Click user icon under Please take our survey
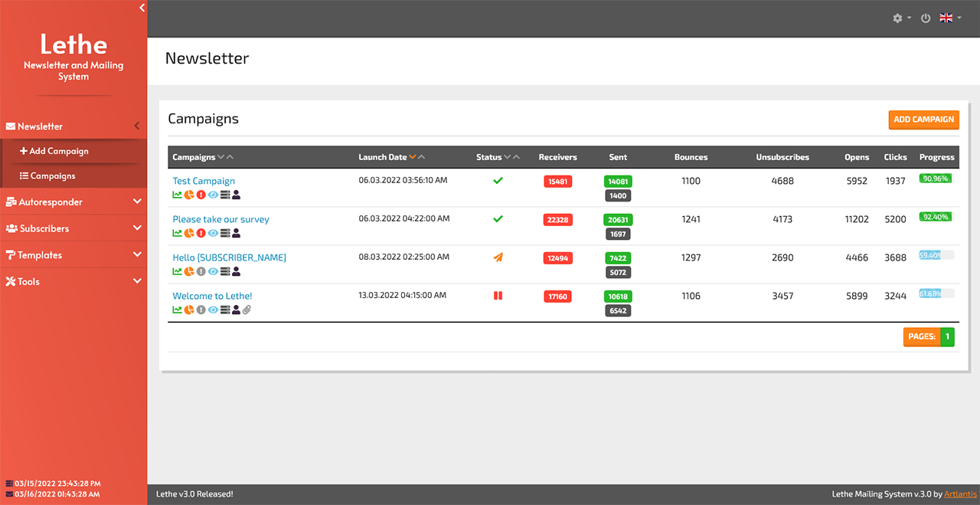Image resolution: width=980 pixels, height=505 pixels. (236, 233)
